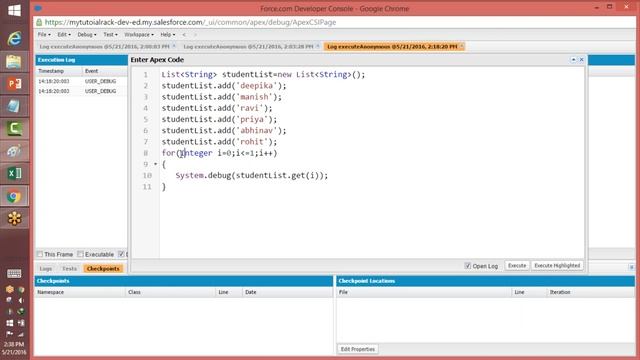Close the 2:18:20 PM log tab
This screenshot has height=360, width=640.
462,47
